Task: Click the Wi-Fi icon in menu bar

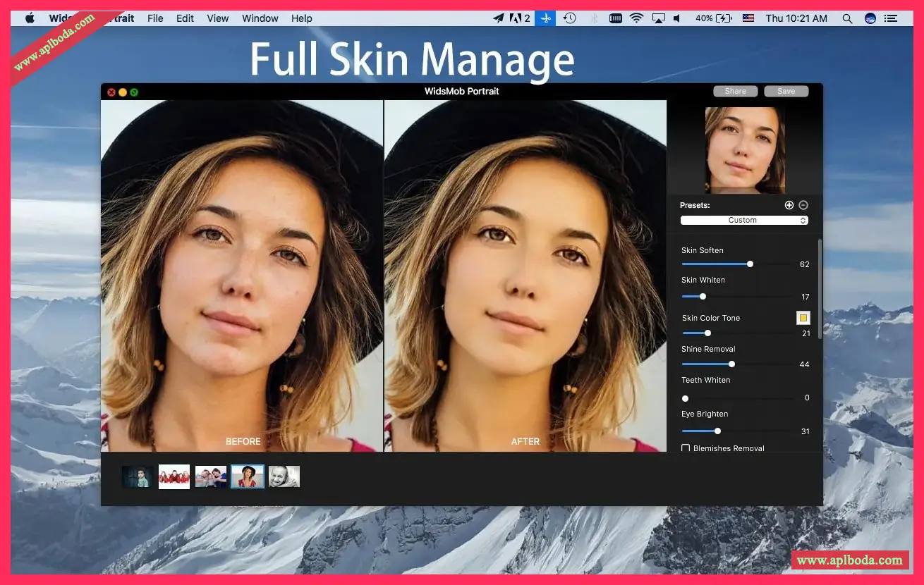Action: [x=637, y=18]
